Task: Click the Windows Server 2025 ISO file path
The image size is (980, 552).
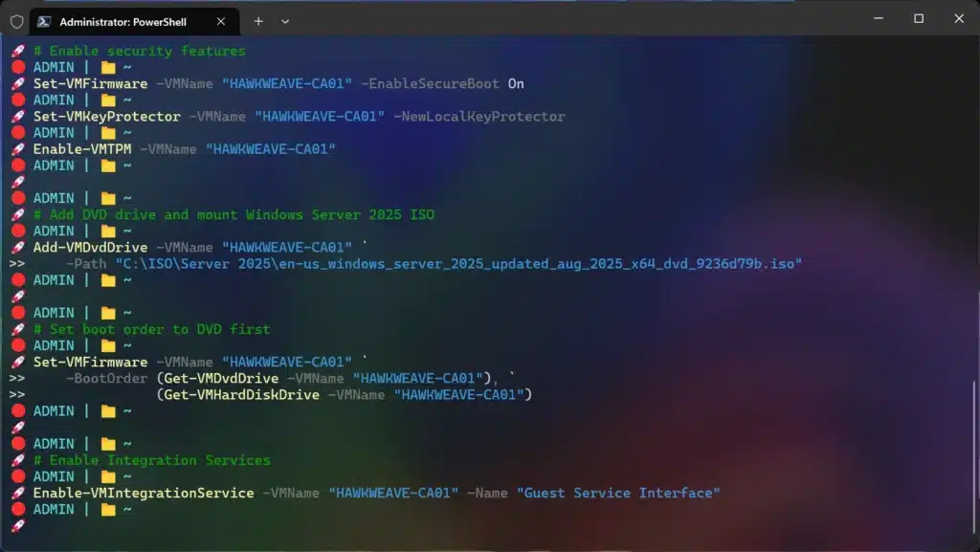Action: 457,263
